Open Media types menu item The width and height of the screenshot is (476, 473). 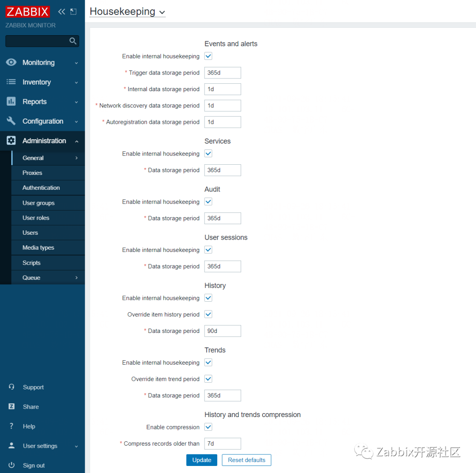pyautogui.click(x=48, y=248)
